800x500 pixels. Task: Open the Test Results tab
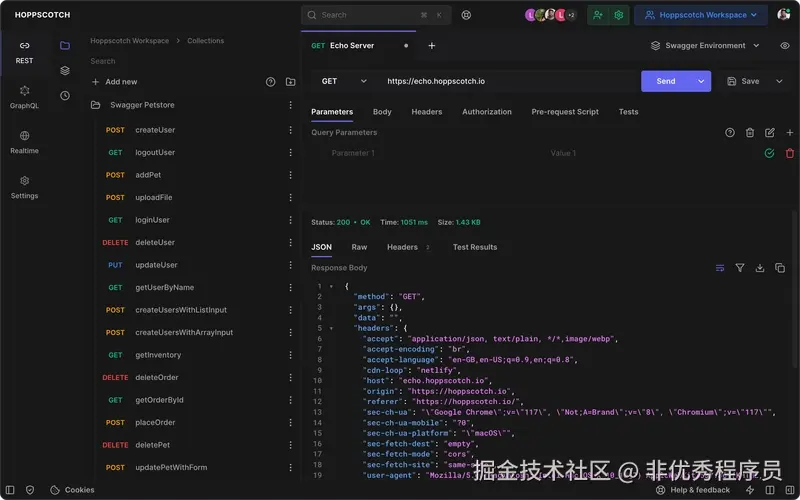click(474, 247)
